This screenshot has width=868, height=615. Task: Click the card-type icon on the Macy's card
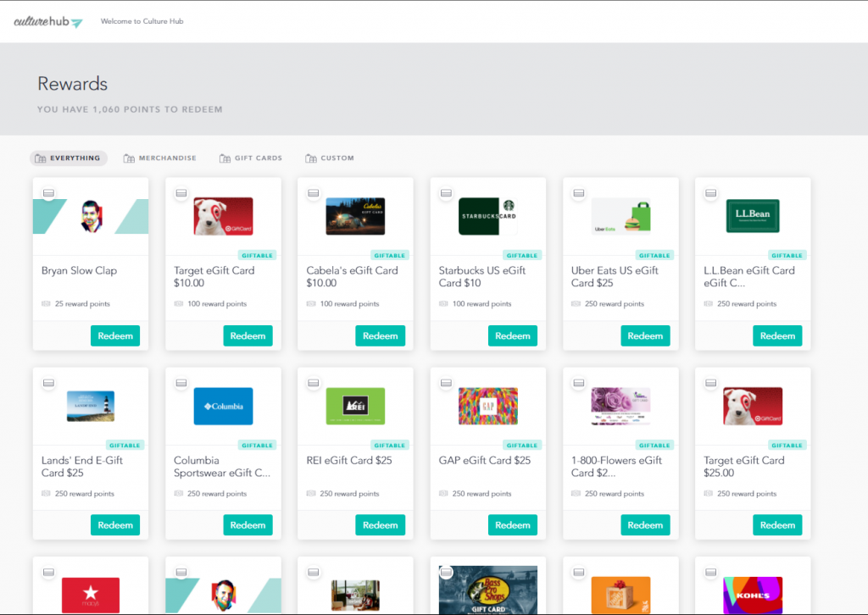pyautogui.click(x=48, y=573)
